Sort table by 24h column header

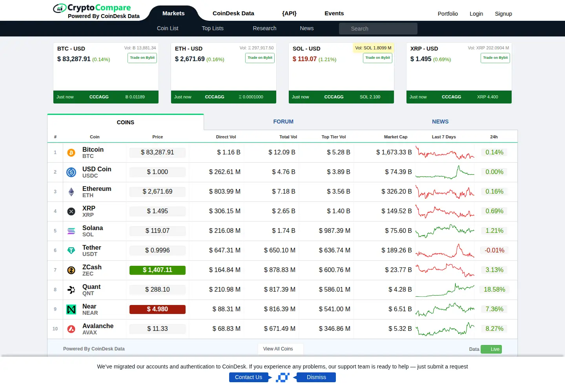(x=494, y=137)
